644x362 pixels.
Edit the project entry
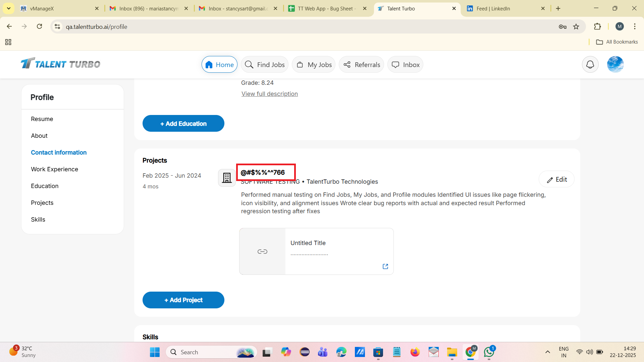tap(556, 180)
